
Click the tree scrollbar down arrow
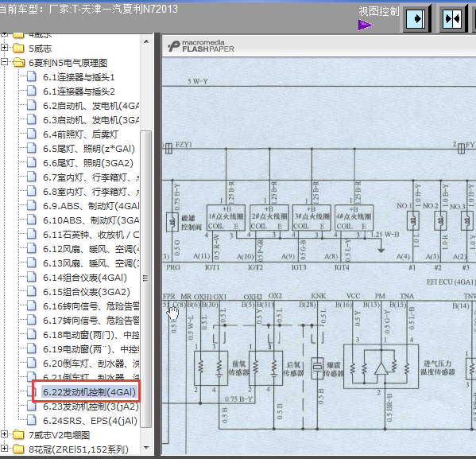[146, 447]
